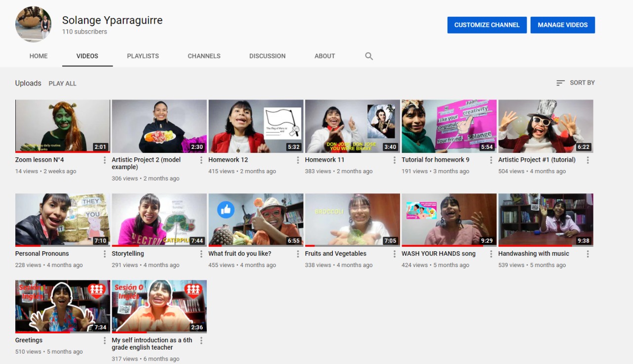Image resolution: width=633 pixels, height=364 pixels.
Task: Open three-dot menu for Homework 12
Action: [x=298, y=160]
